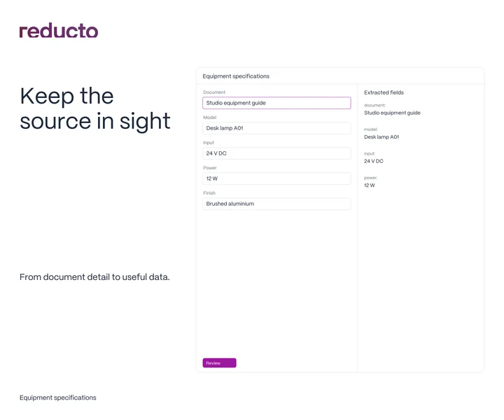Select the Extracted fields heading

[384, 92]
